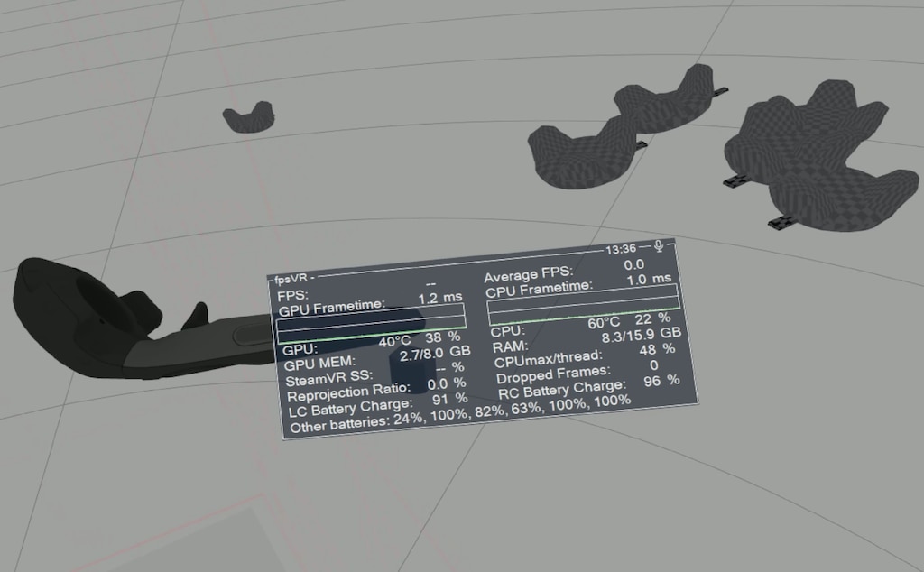Click the SteamVR SS value
Viewport: 924px width, 572px height.
pyautogui.click(x=448, y=367)
